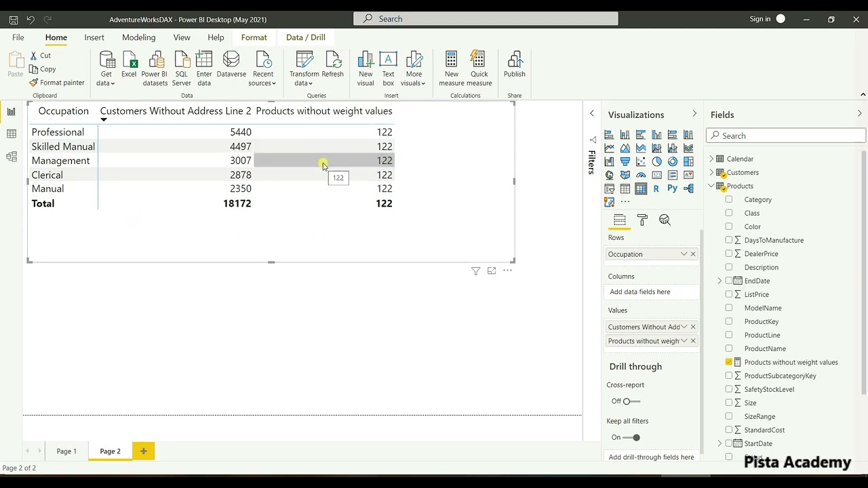This screenshot has height=488, width=868.
Task: Select the line chart visual
Action: (x=609, y=148)
